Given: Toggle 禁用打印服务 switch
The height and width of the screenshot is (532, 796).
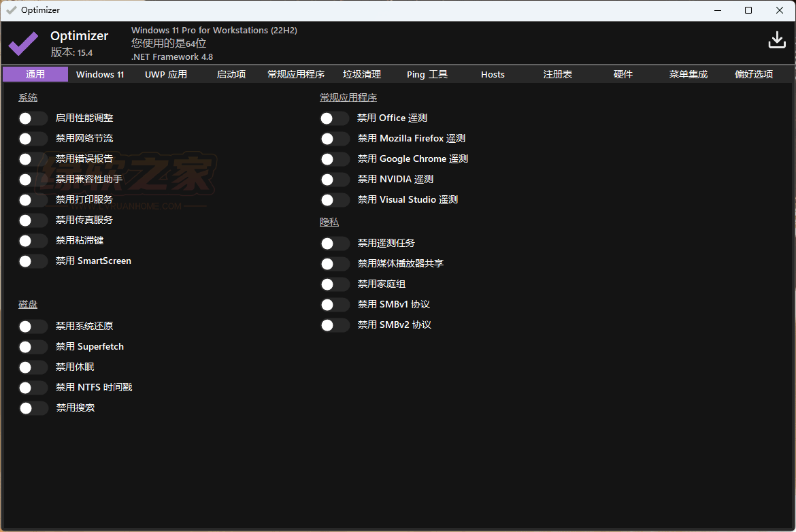Looking at the screenshot, I should point(33,200).
